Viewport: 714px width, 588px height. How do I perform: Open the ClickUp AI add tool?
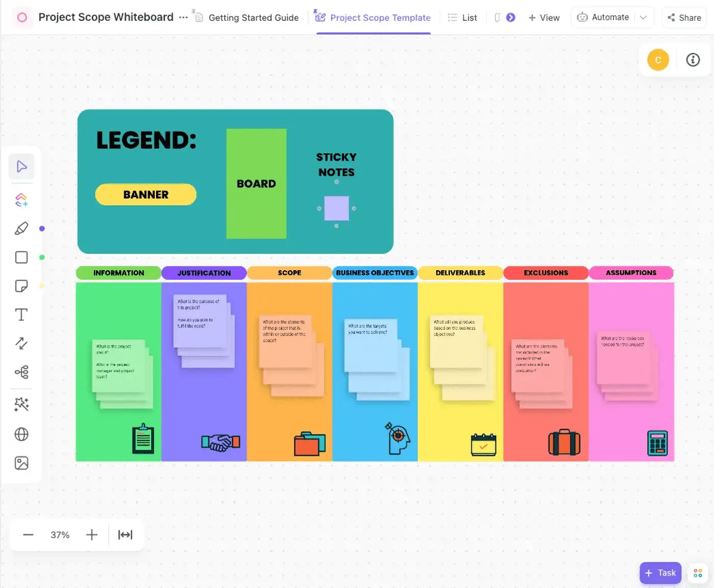[21, 200]
